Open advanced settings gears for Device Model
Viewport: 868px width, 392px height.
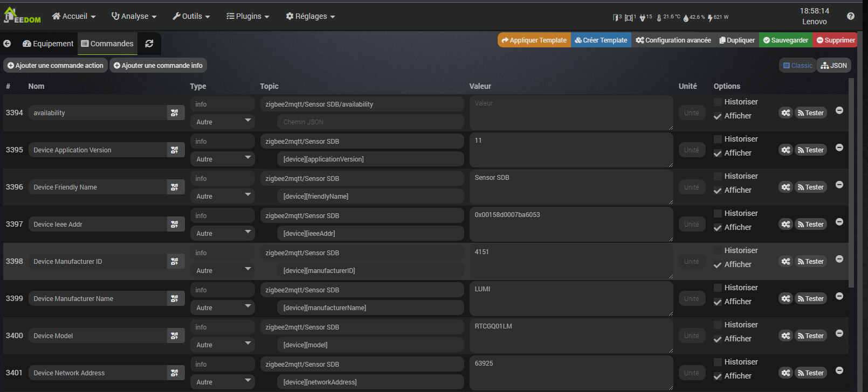(x=786, y=336)
